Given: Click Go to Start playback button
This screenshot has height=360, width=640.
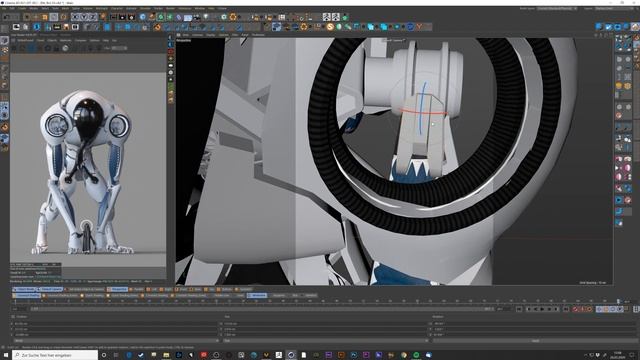Looking at the screenshot, I should coord(519,309).
